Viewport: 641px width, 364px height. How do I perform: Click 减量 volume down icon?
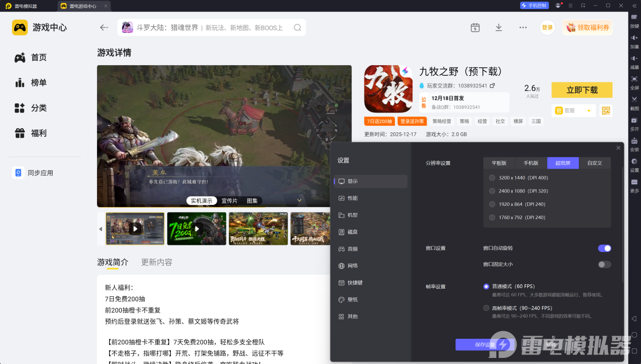[634, 59]
